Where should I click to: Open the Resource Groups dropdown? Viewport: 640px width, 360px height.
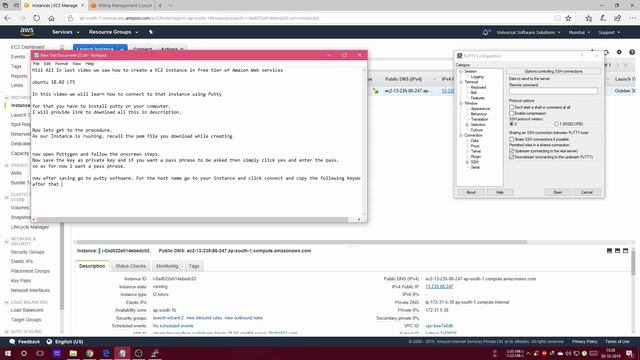point(113,32)
